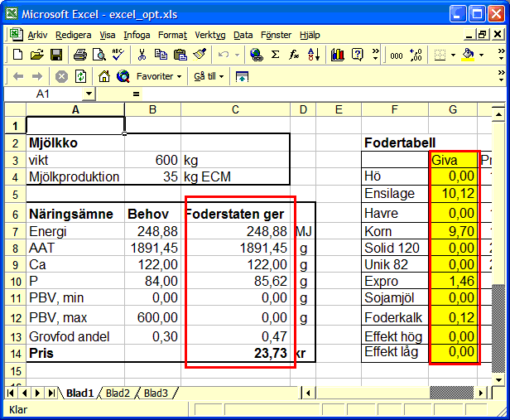
Task: Open the Paste Function fx icon
Action: (294, 55)
